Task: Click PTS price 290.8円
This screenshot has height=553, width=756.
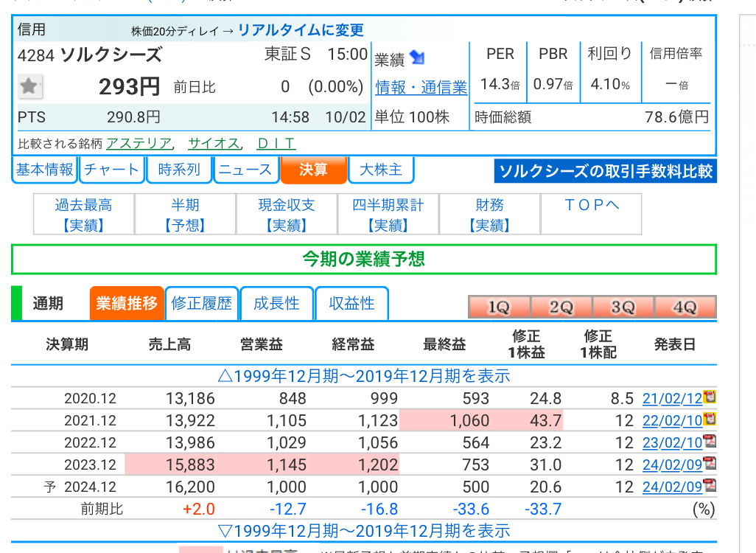Action: click(133, 117)
